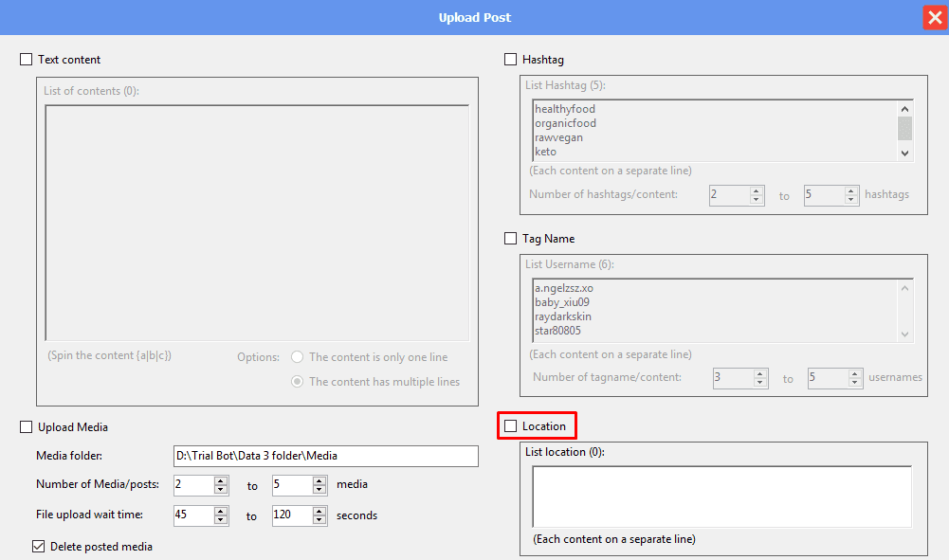Select 'The content is only one line'
The width and height of the screenshot is (949, 560).
click(298, 357)
